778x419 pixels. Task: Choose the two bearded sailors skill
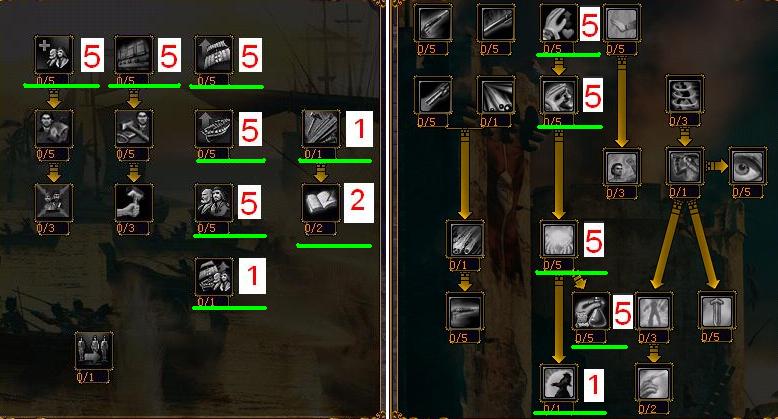[214, 203]
